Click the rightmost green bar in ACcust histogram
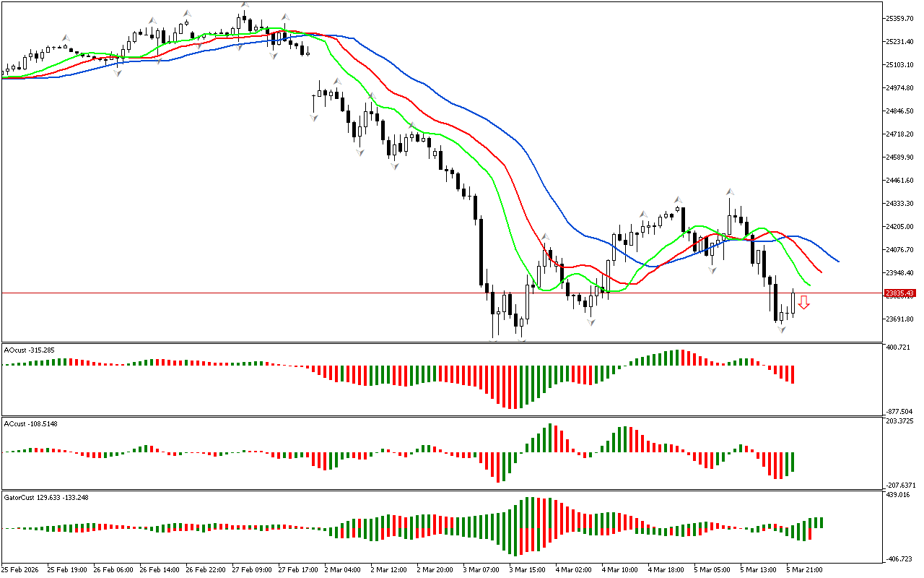Image resolution: width=924 pixels, height=578 pixels. [793, 462]
